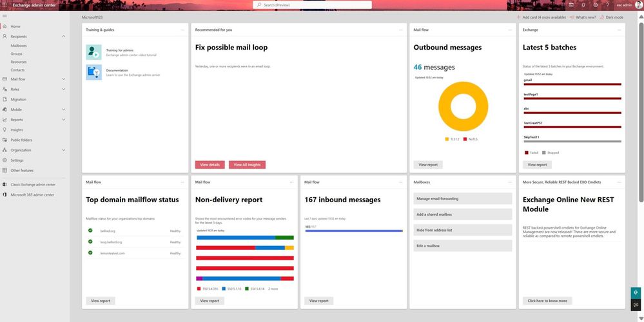Screen dimensions: 644x322
Task: Open help question mark icon
Action: tap(607, 5)
